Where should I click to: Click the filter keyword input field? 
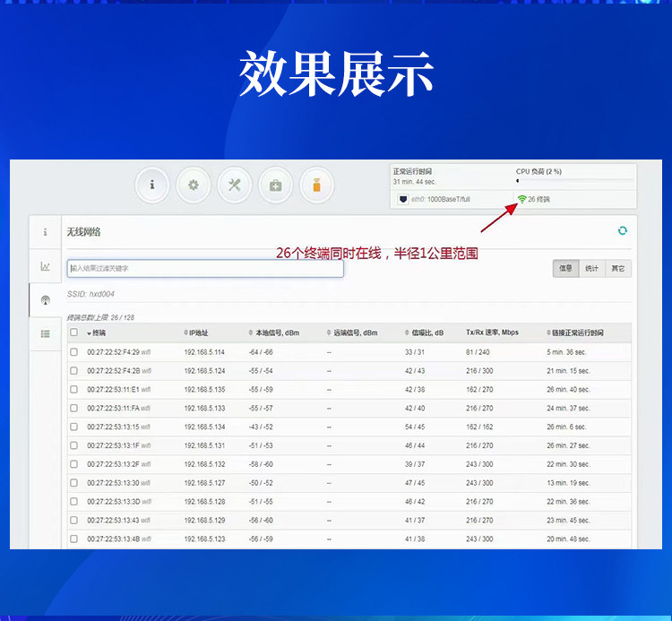click(205, 268)
